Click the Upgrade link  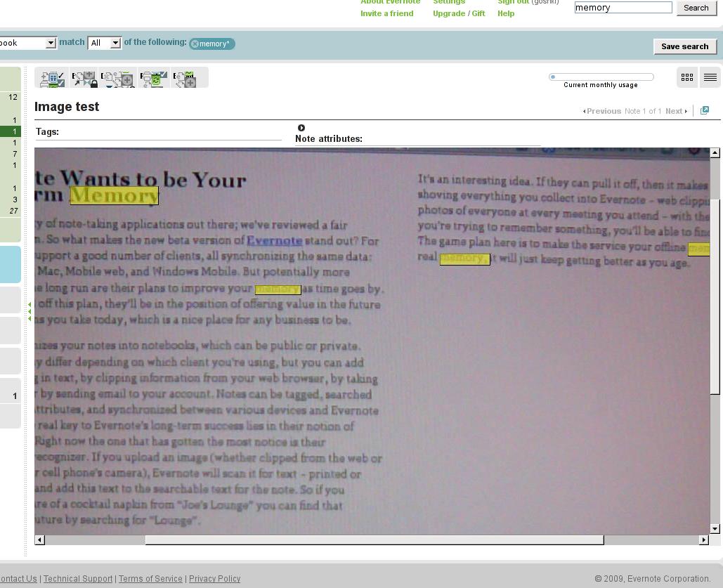coord(449,13)
